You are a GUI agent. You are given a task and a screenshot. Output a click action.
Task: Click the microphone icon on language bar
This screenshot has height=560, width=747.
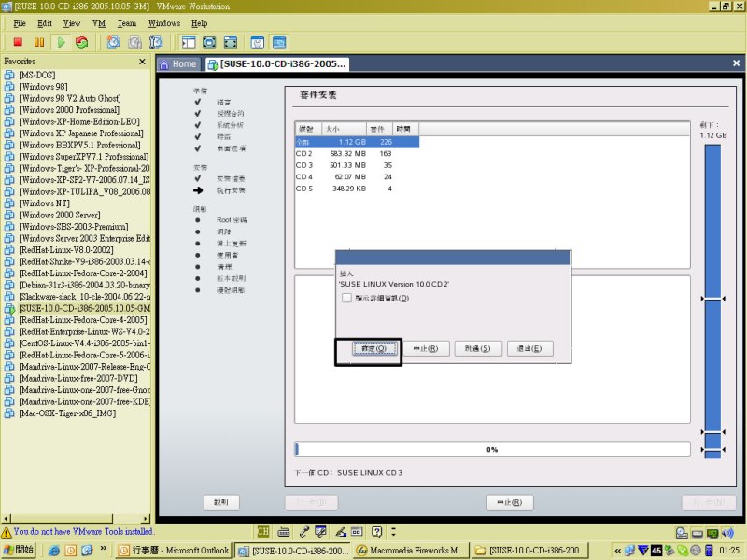(x=303, y=531)
